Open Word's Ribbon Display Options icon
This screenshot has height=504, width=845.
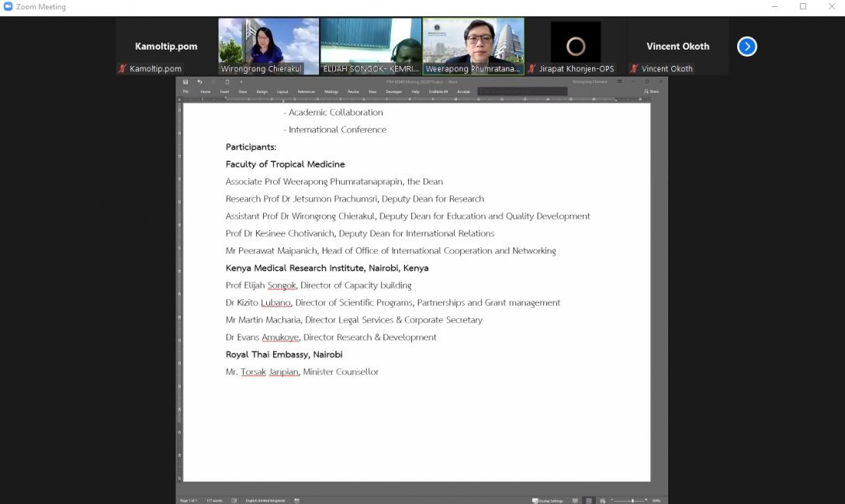tap(619, 82)
